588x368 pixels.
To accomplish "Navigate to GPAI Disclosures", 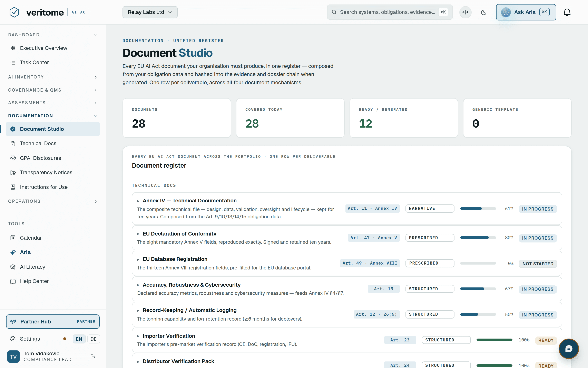I will 53,158.
